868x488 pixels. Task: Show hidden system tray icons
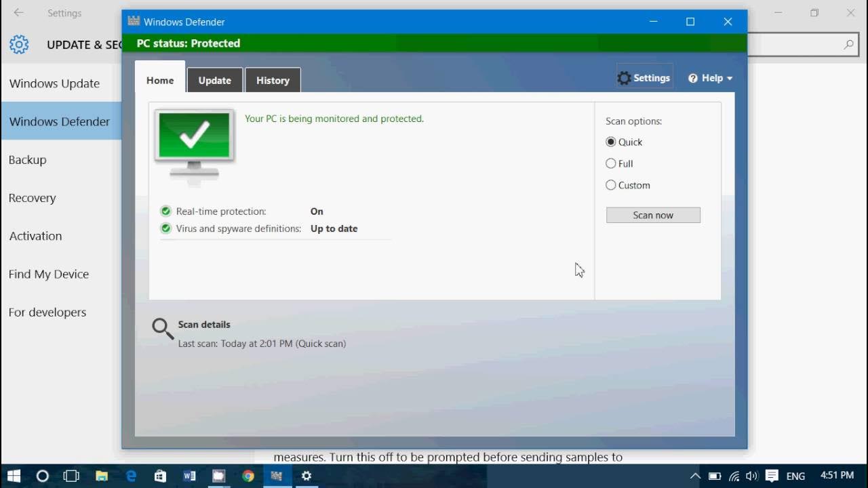coord(695,476)
